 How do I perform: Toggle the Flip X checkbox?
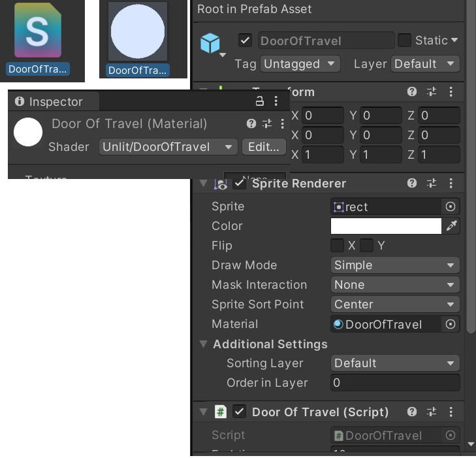tap(337, 246)
